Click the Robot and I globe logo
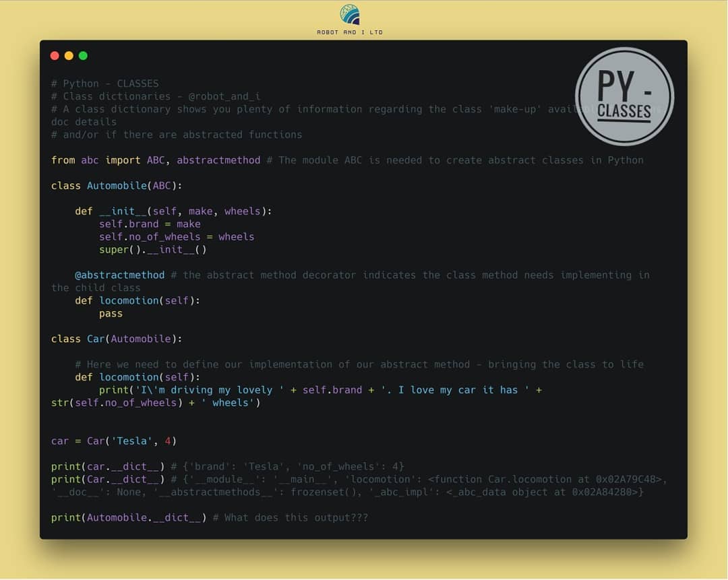This screenshot has height=580, width=728. (x=350, y=14)
